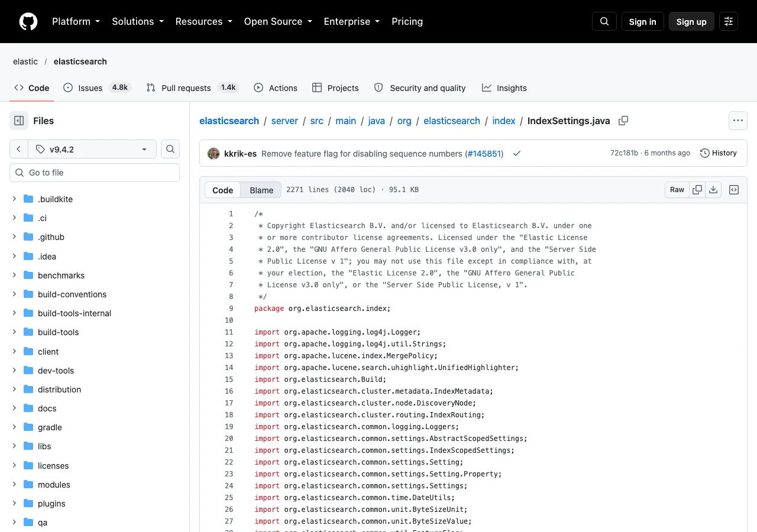Open the Insights tab
Screen dimensions: 757x532
tap(504, 87)
